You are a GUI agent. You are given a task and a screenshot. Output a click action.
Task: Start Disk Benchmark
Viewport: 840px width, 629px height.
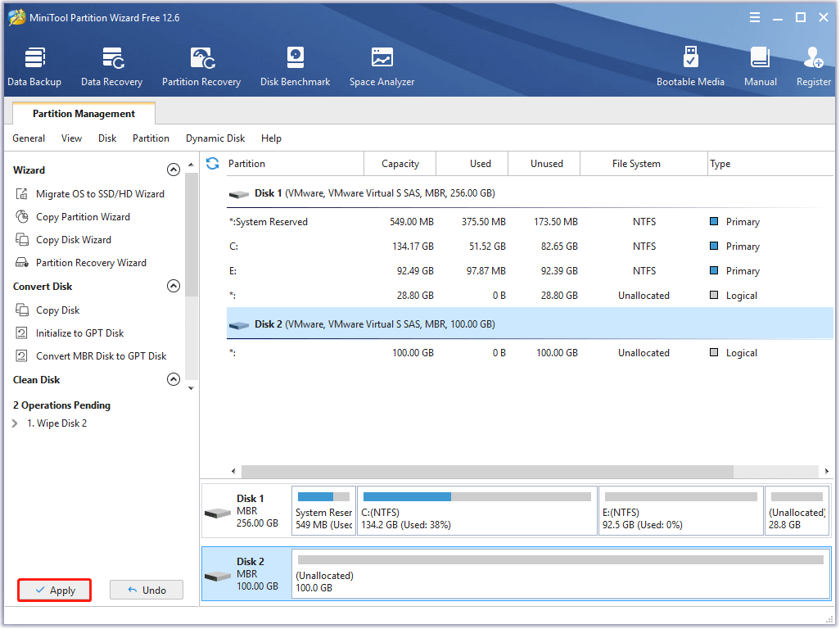296,67
